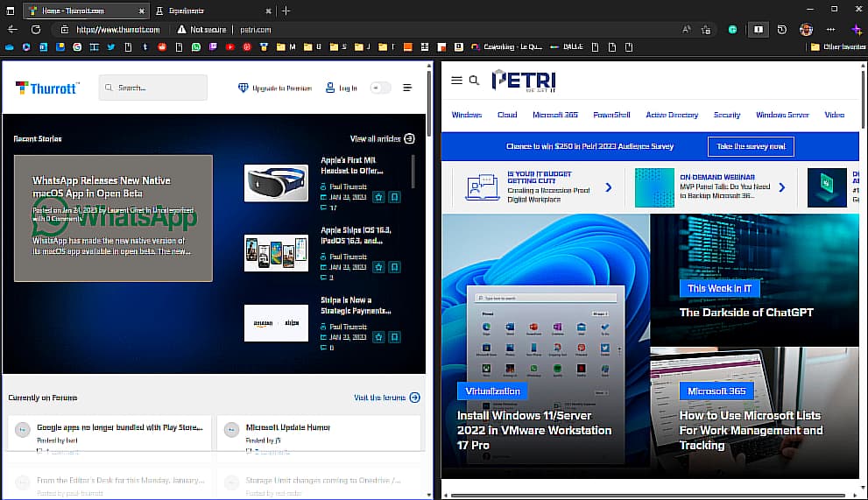Star the Stripe payments article

(378, 336)
